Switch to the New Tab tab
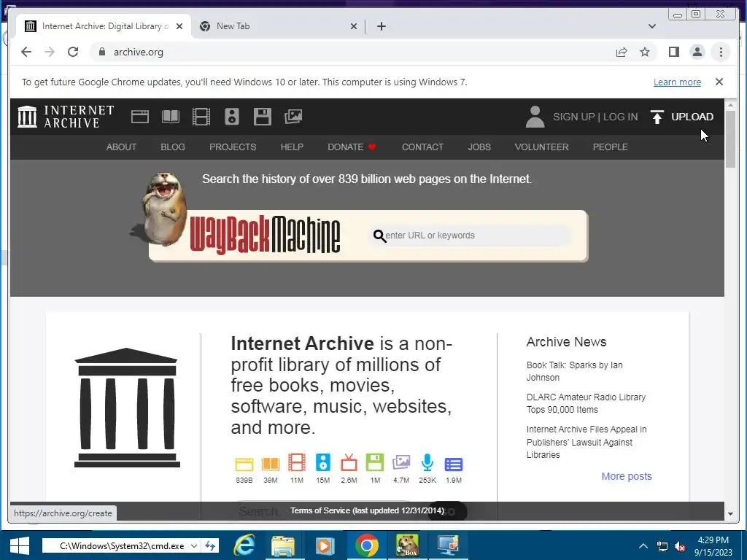This screenshot has width=747, height=560. 279,26
